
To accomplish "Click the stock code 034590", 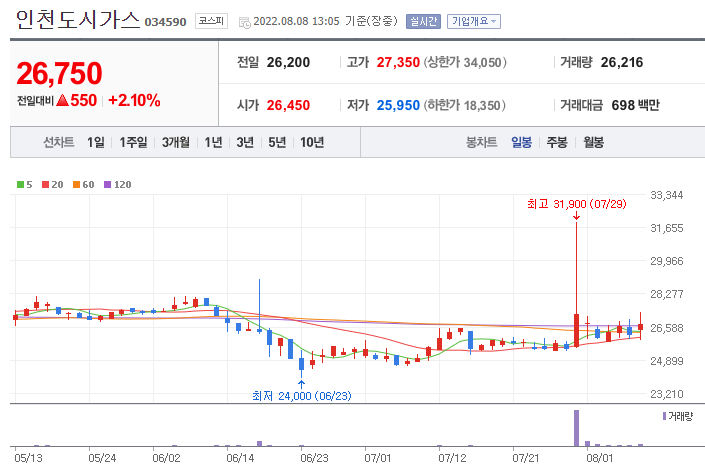I will (165, 22).
